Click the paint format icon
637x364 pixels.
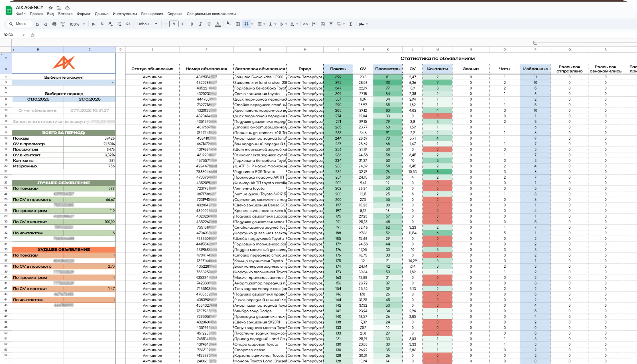pyautogui.click(x=63, y=24)
